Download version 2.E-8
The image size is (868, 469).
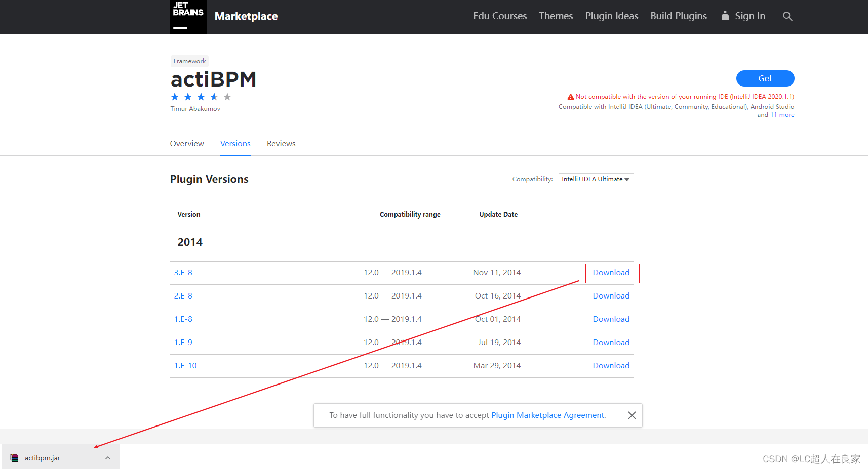(x=611, y=296)
